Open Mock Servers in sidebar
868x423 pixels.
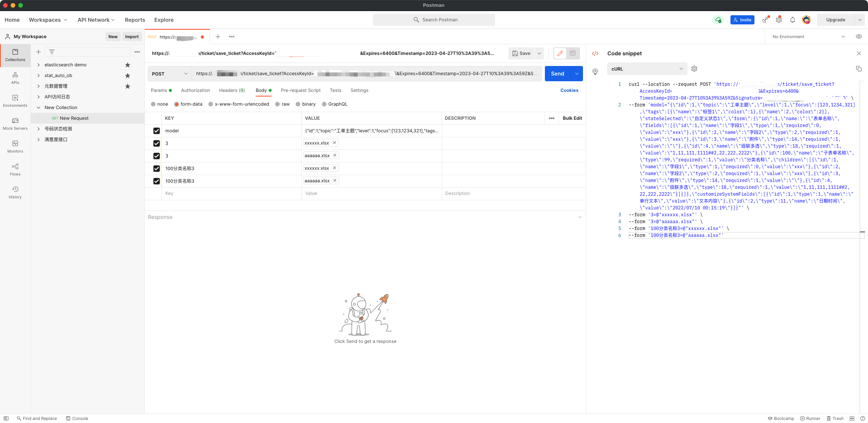pyautogui.click(x=15, y=124)
